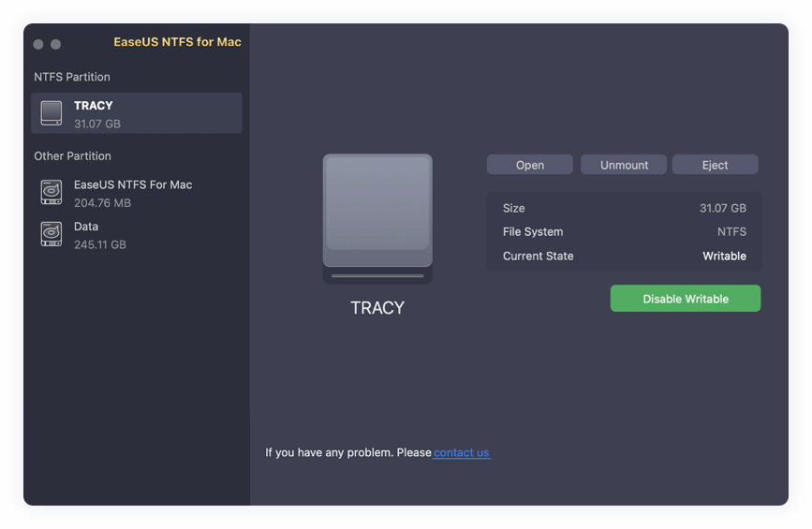The image size is (812, 529).
Task: Click the TRACY drive icon in sidebar
Action: [x=52, y=113]
